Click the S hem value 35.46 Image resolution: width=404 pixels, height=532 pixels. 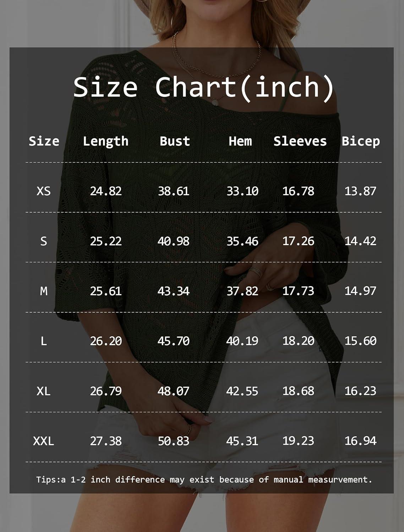(x=242, y=241)
